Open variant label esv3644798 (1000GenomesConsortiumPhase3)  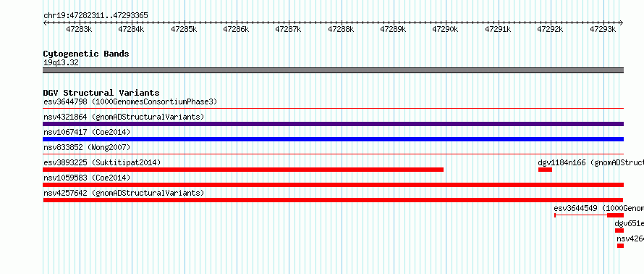(130, 101)
